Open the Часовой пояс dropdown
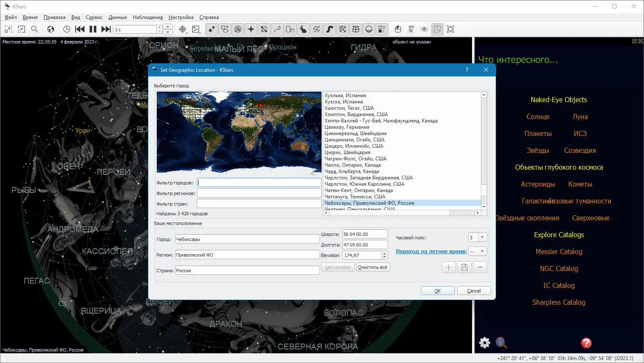 click(482, 238)
